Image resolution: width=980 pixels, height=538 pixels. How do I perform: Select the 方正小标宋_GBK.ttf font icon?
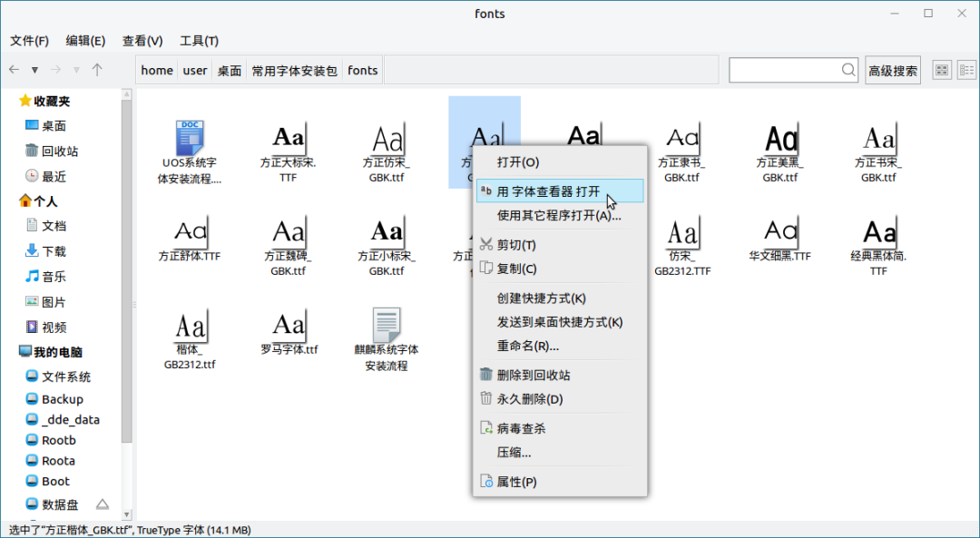tap(387, 232)
